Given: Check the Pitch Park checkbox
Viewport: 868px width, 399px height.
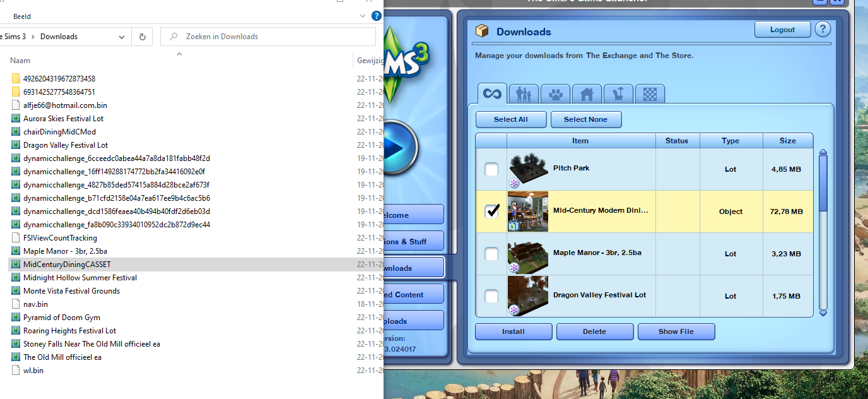Looking at the screenshot, I should 491,169.
